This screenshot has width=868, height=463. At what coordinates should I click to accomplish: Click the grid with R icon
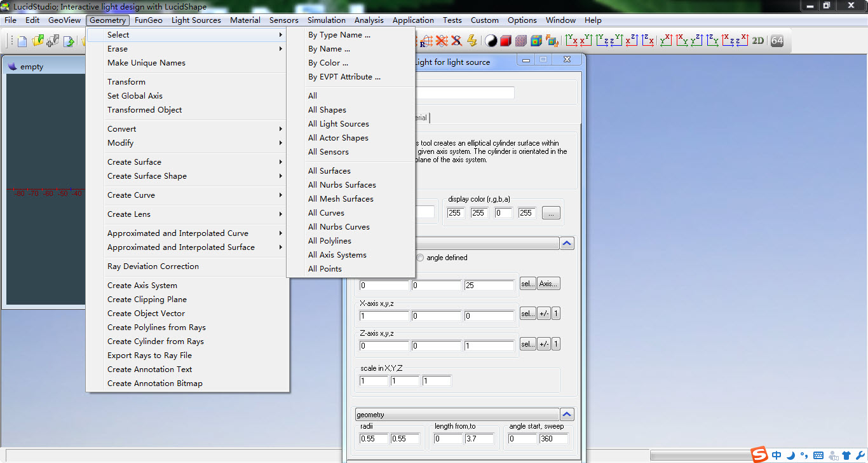tap(426, 41)
